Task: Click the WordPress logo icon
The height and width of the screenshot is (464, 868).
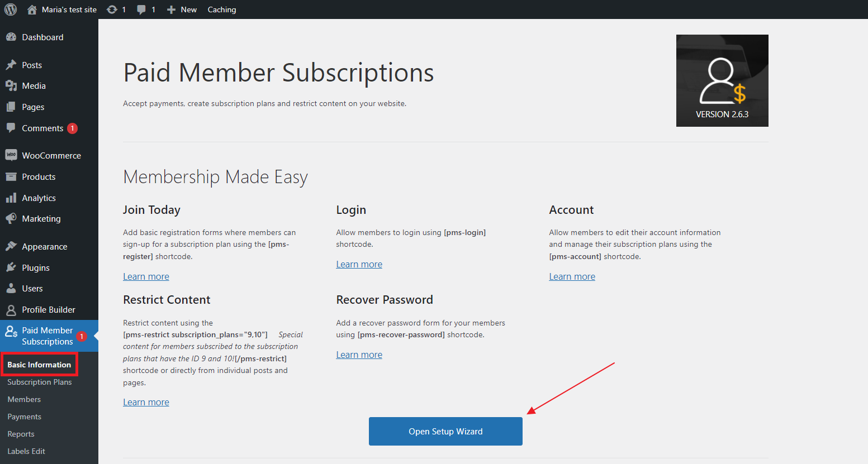Action: coord(11,9)
